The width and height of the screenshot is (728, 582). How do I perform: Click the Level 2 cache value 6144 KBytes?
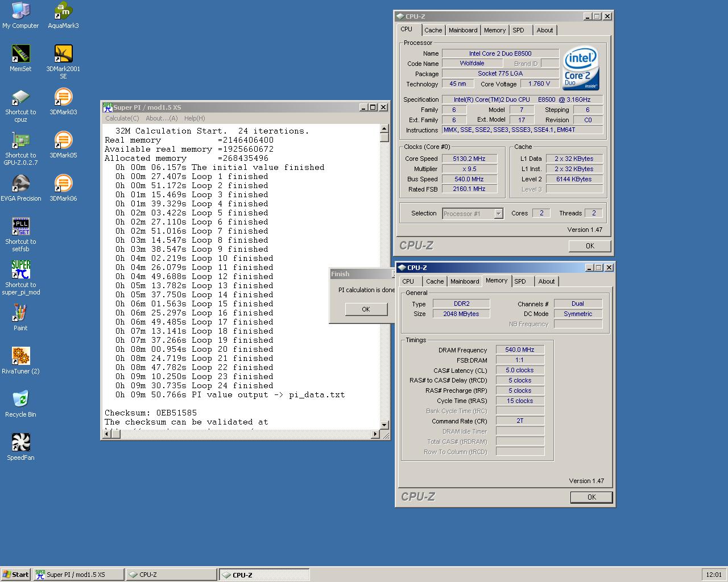pyautogui.click(x=574, y=179)
